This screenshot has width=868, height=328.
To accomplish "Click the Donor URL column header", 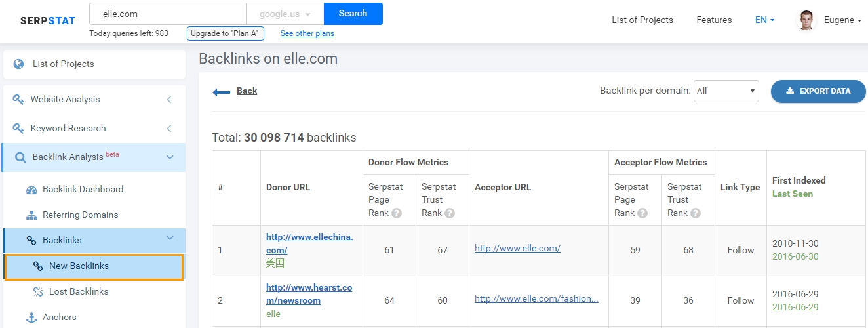I will click(x=288, y=188).
